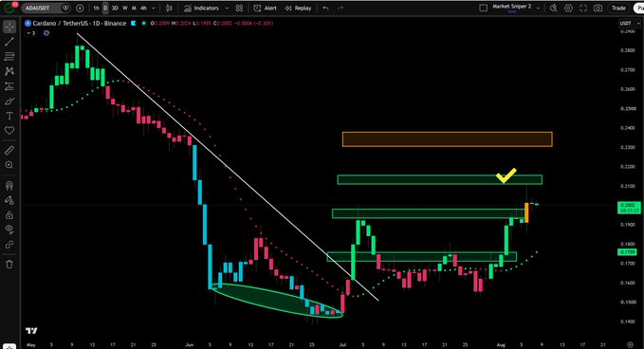Select the orange rectangle zone drawing
Viewport: 644px width, 349px height.
[x=448, y=139]
